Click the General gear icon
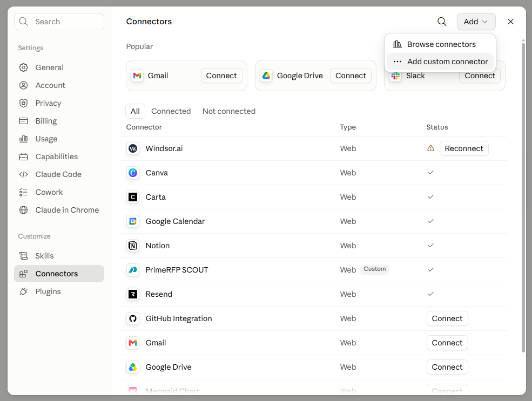The width and height of the screenshot is (532, 401). click(23, 67)
